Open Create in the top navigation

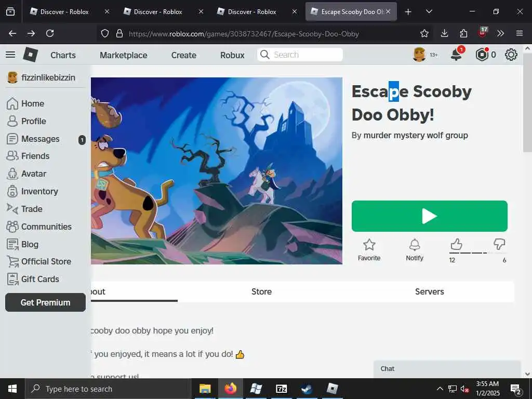click(183, 55)
